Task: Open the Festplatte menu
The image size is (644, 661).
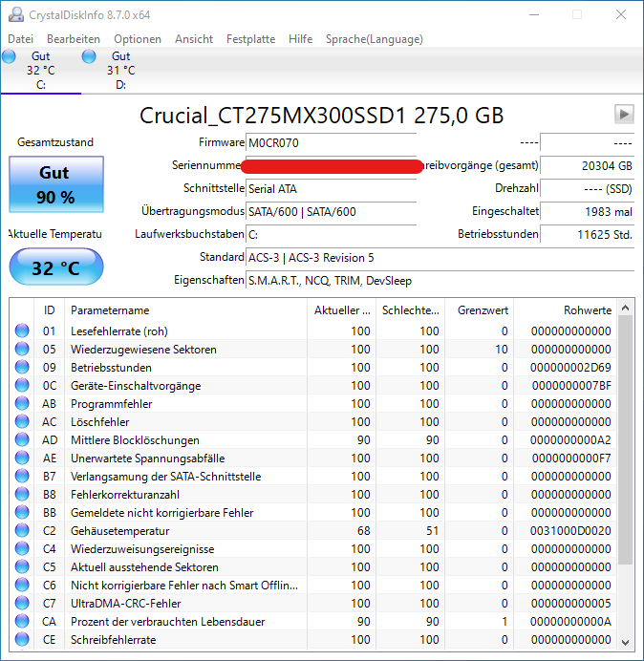Action: (250, 39)
